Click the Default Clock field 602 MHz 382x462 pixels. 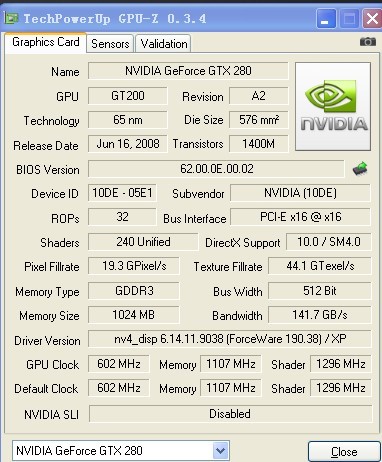[x=119, y=388]
